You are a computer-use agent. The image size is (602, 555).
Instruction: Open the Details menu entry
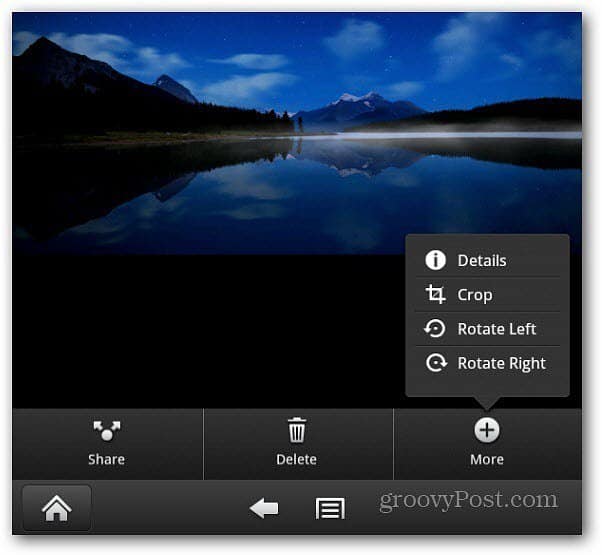click(487, 260)
